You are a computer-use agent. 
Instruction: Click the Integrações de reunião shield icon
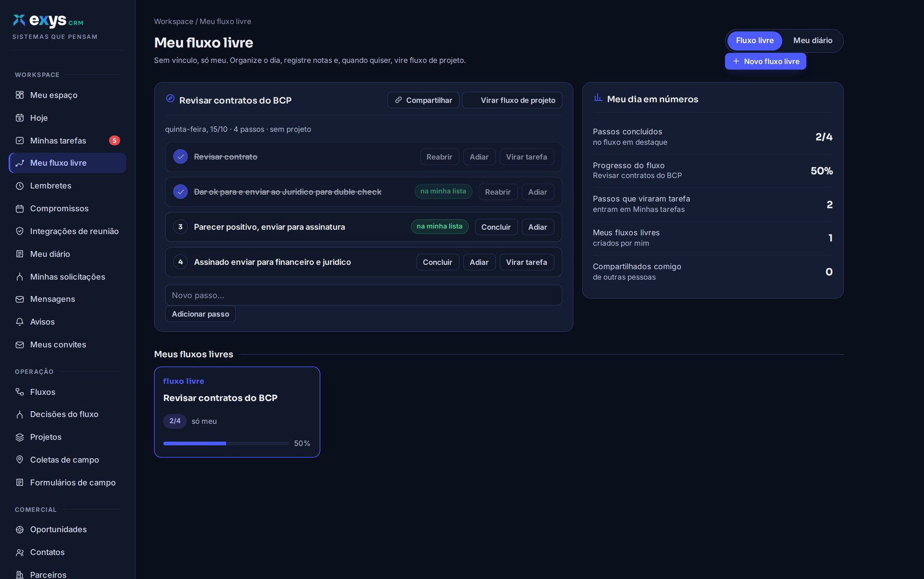[x=20, y=231]
